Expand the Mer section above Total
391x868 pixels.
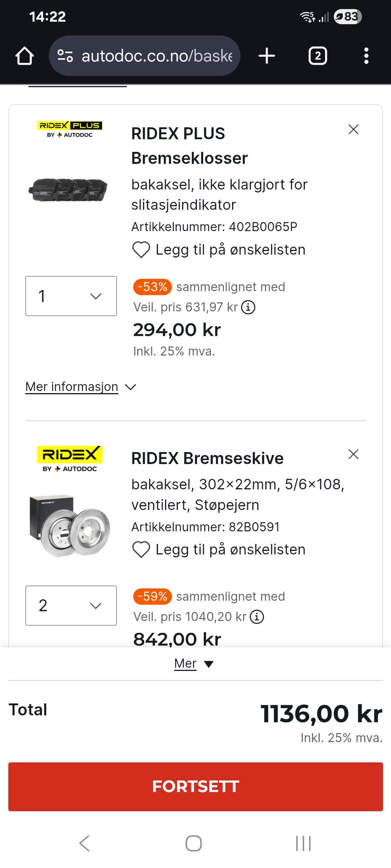pyautogui.click(x=193, y=664)
